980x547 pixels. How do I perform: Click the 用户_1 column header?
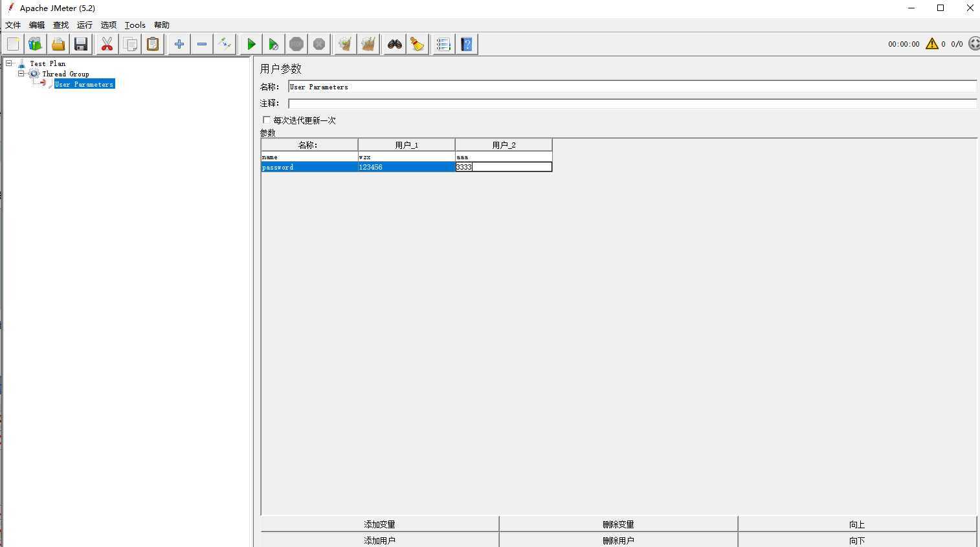click(x=406, y=145)
